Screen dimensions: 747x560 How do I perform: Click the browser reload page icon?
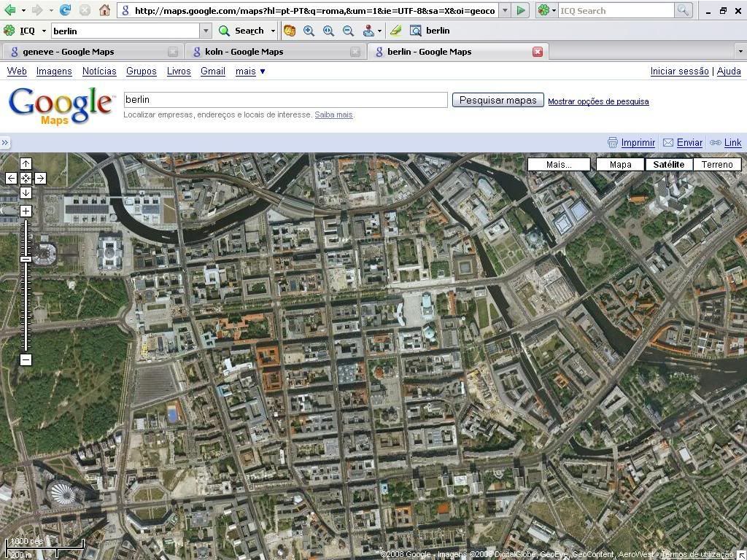click(66, 10)
